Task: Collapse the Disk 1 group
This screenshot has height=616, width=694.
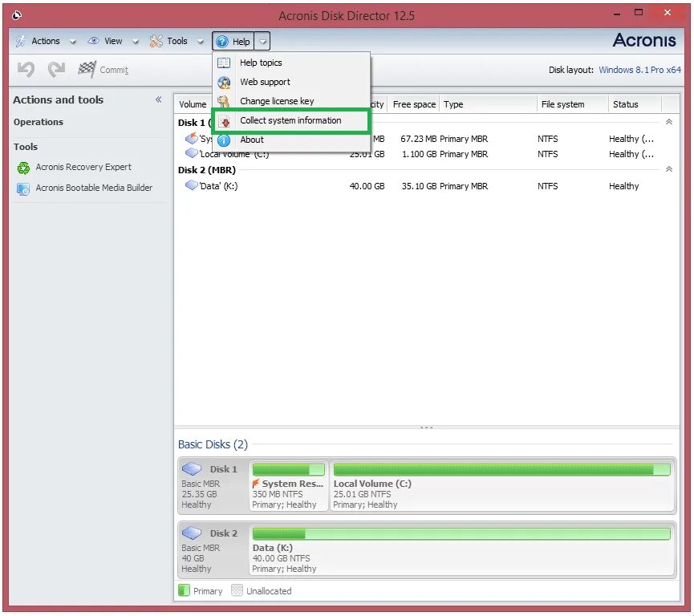Action: coord(669,122)
